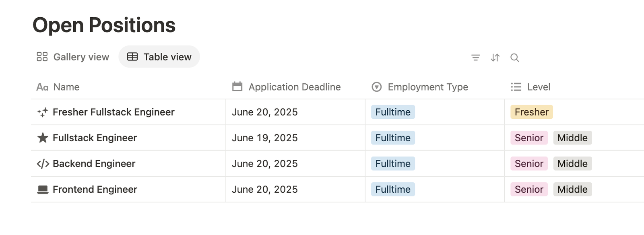Open the filter icon in the toolbar

[475, 58]
